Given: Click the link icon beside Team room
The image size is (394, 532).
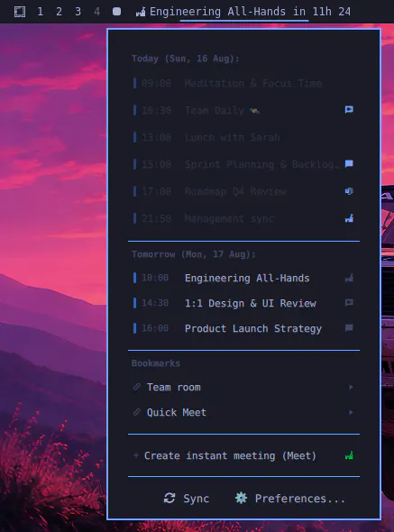Looking at the screenshot, I should click(137, 387).
